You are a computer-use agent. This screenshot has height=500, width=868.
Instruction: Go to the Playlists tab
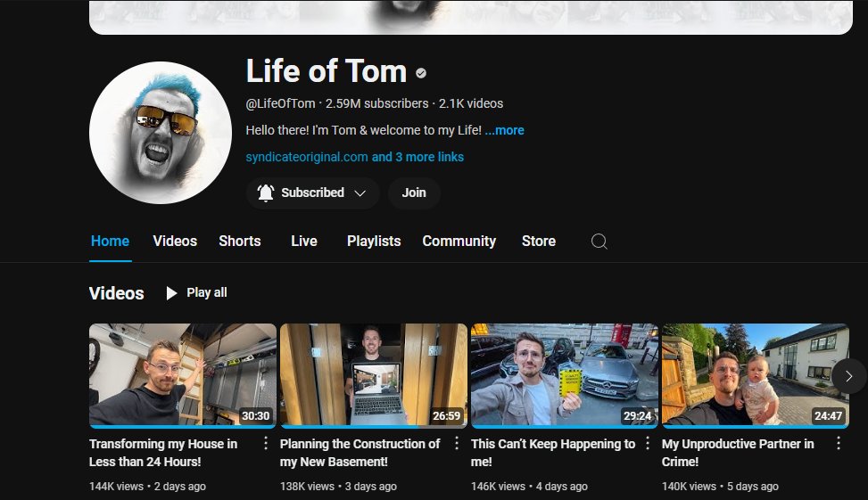(374, 242)
